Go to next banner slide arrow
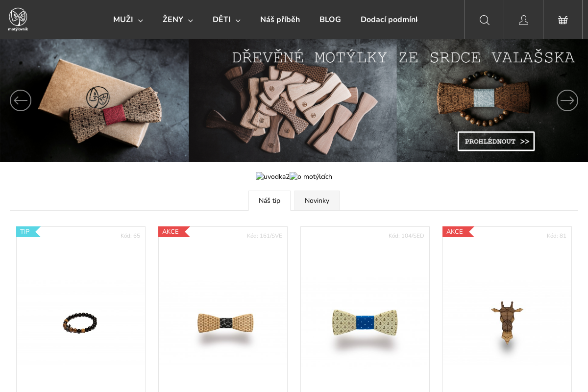The width and height of the screenshot is (588, 392). point(567,100)
